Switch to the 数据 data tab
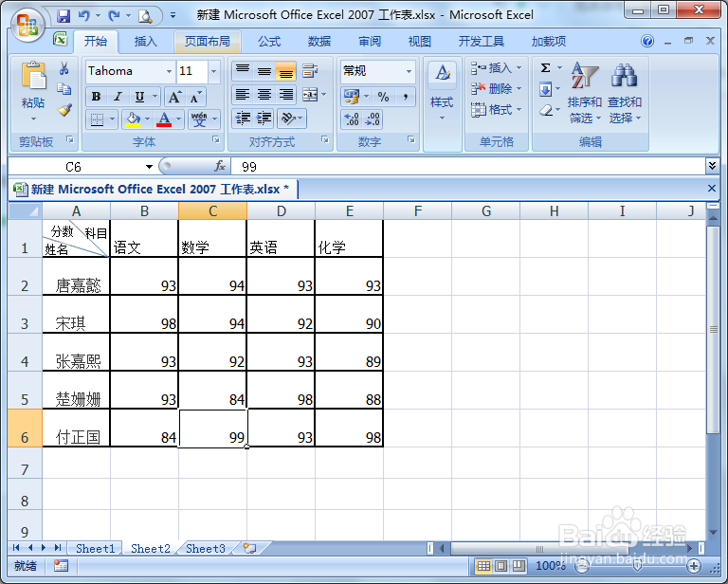The image size is (728, 584). tap(319, 42)
